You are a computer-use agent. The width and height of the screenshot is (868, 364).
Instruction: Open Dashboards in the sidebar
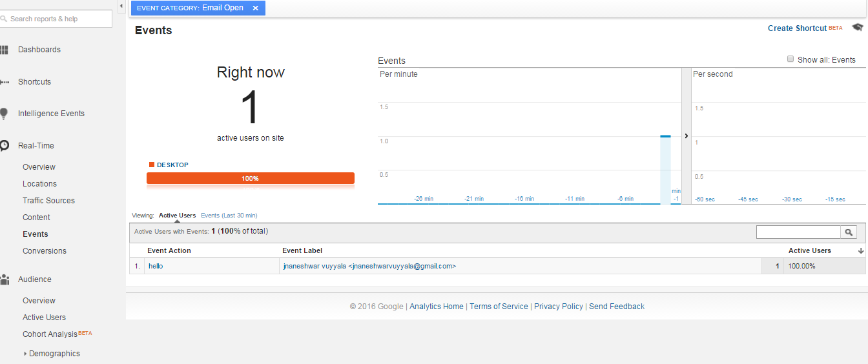pos(39,50)
